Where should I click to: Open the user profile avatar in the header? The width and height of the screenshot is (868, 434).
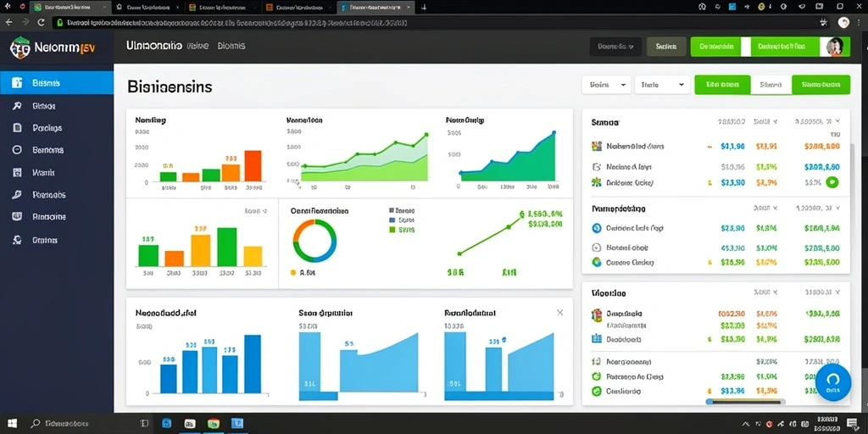pyautogui.click(x=834, y=47)
